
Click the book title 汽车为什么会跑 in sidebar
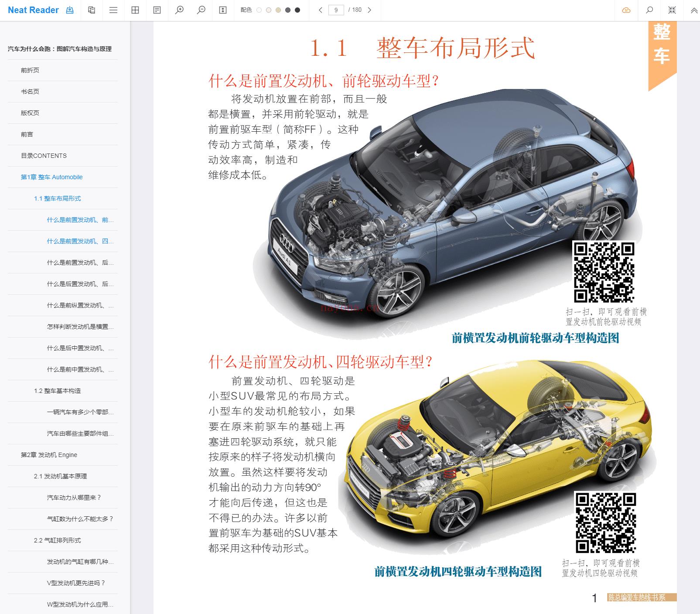tap(60, 49)
